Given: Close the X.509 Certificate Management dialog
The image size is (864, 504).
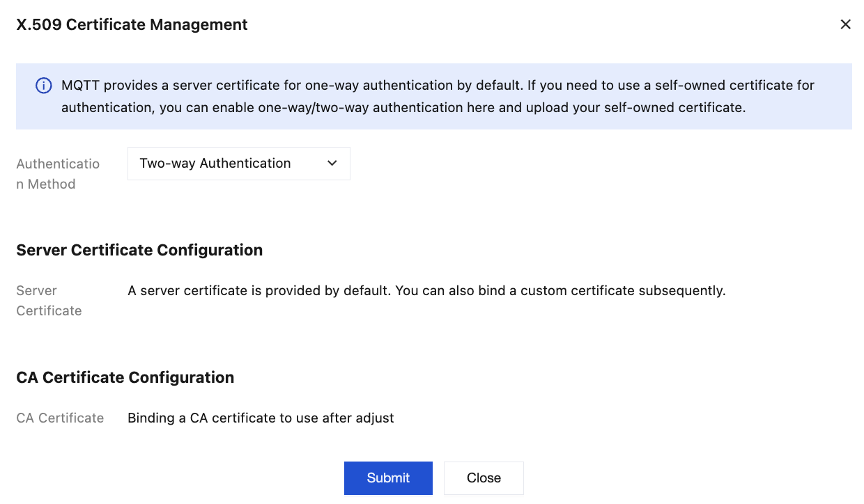Looking at the screenshot, I should point(845,25).
